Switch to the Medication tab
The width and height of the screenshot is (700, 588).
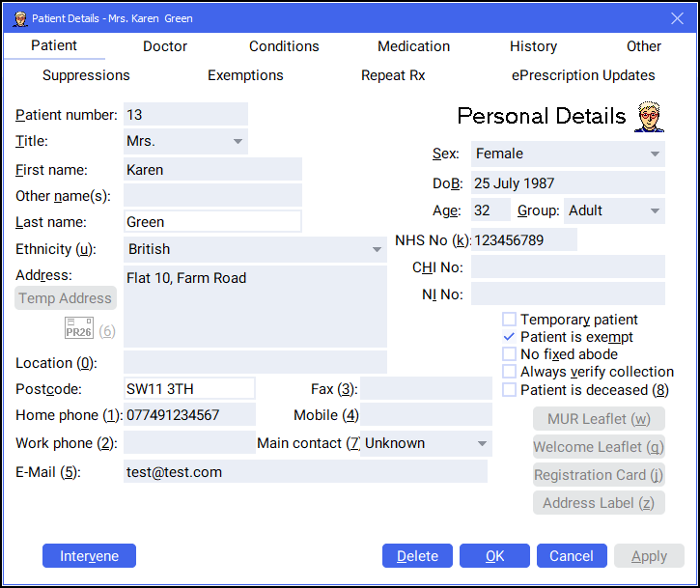pos(413,46)
